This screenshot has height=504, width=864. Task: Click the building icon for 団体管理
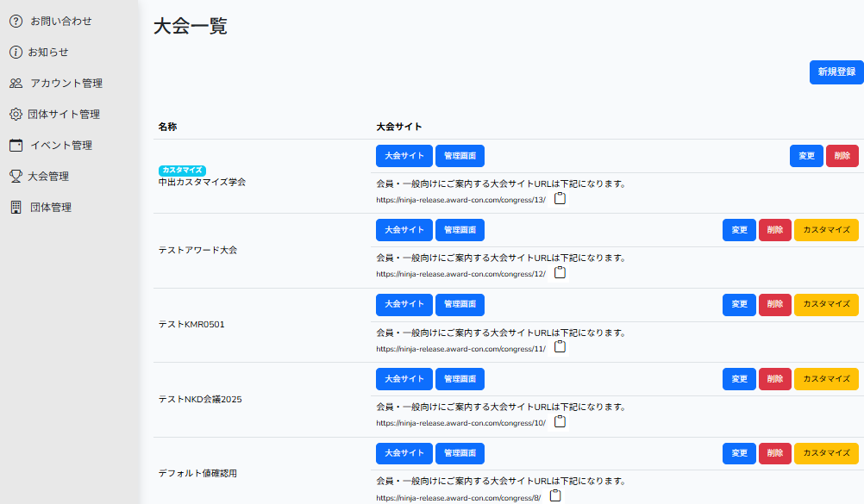(16, 207)
